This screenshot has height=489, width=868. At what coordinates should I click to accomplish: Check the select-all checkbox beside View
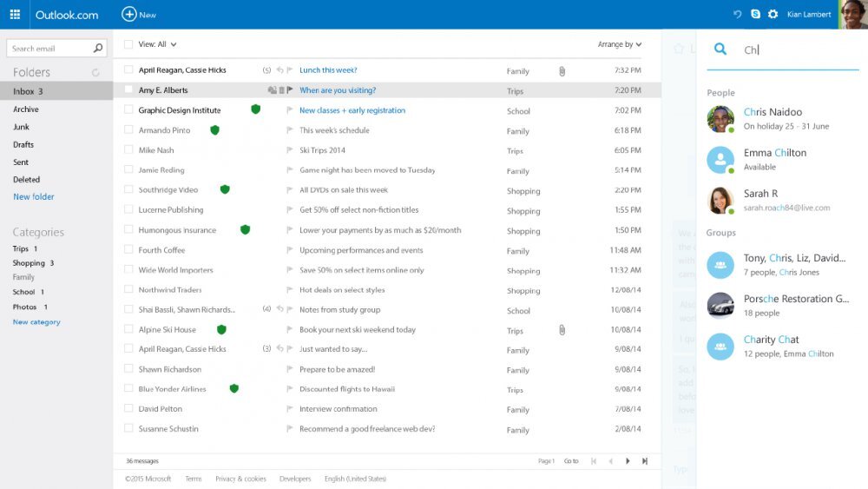pyautogui.click(x=128, y=44)
